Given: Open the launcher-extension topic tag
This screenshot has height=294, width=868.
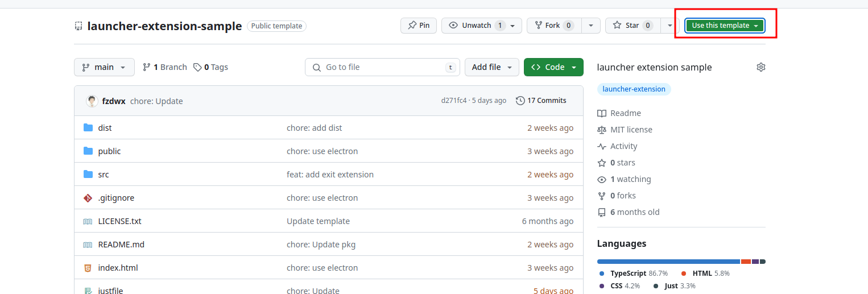Looking at the screenshot, I should click(x=634, y=89).
